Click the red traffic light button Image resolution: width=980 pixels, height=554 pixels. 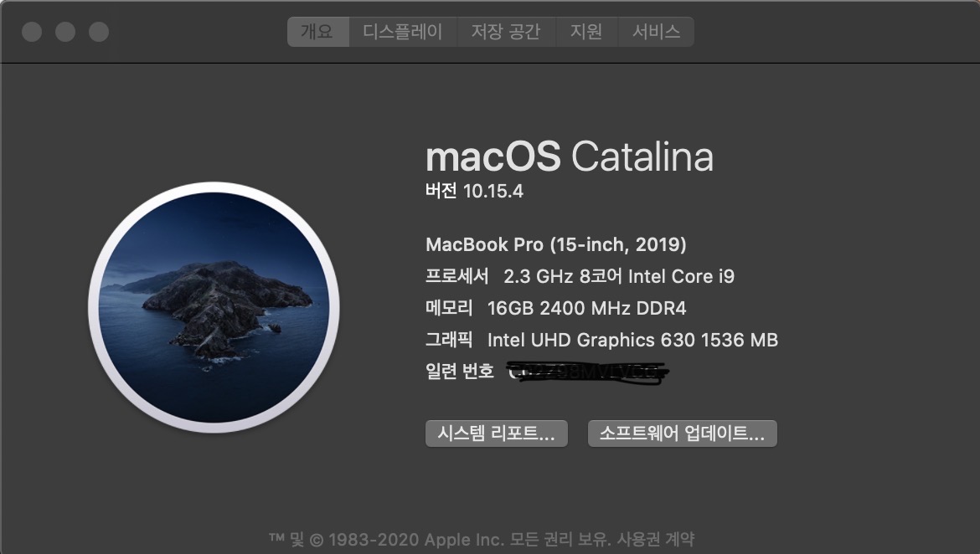point(31,31)
